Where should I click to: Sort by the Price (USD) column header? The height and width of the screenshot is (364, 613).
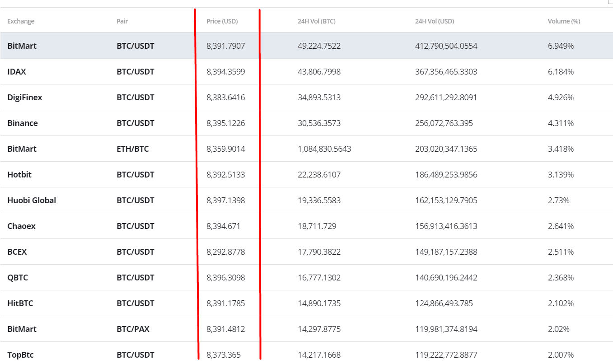pyautogui.click(x=222, y=21)
